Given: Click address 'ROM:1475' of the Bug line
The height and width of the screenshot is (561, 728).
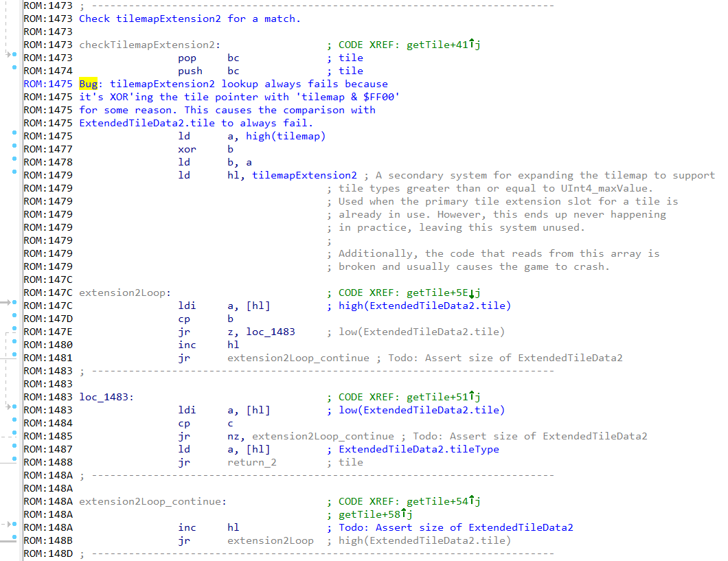Looking at the screenshot, I should [48, 84].
